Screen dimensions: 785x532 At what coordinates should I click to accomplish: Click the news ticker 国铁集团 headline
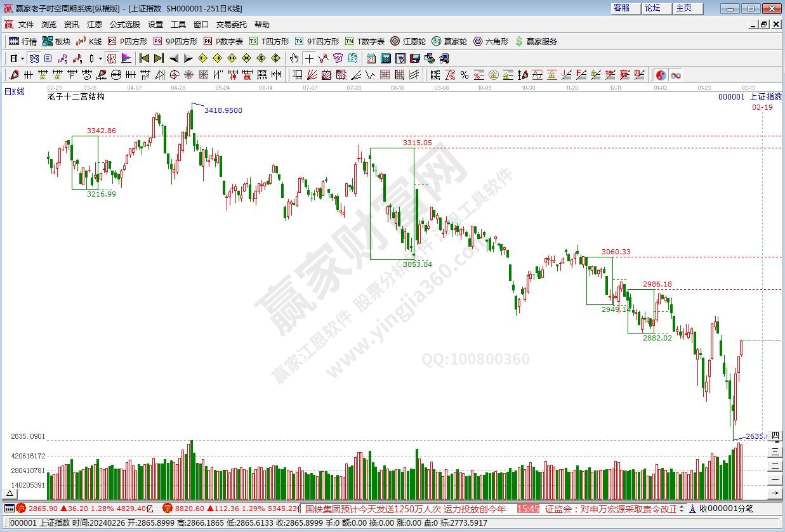pos(406,509)
